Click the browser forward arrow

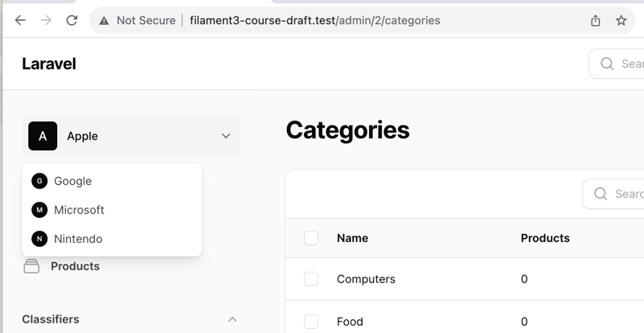click(x=46, y=20)
